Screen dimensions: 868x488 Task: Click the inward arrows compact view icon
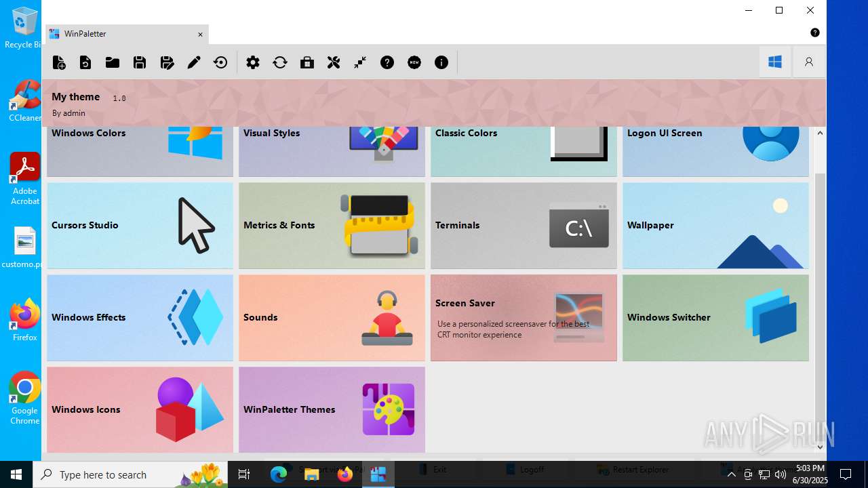click(360, 62)
